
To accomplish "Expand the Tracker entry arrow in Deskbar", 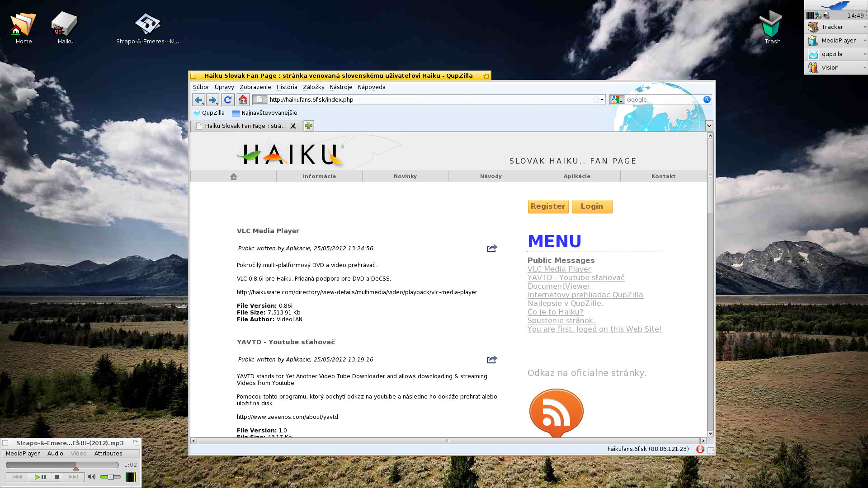I will [864, 27].
